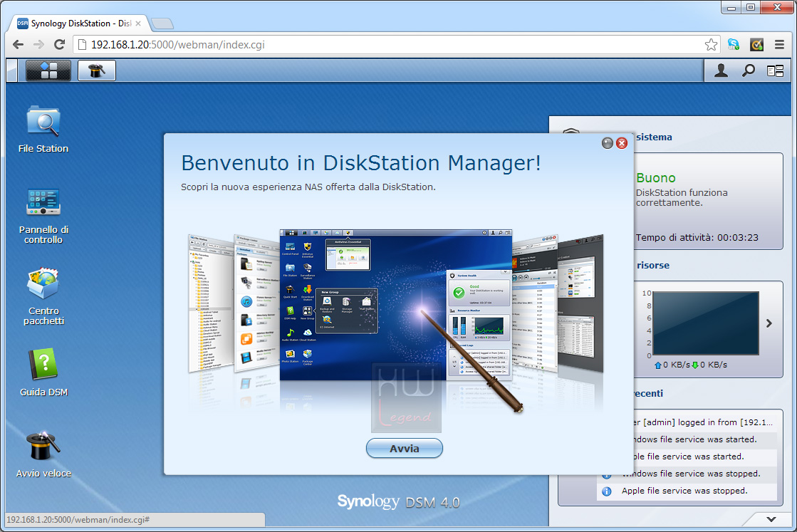Select the Synology DiskStation browser tab
Screen dimensions: 797x532
point(80,24)
